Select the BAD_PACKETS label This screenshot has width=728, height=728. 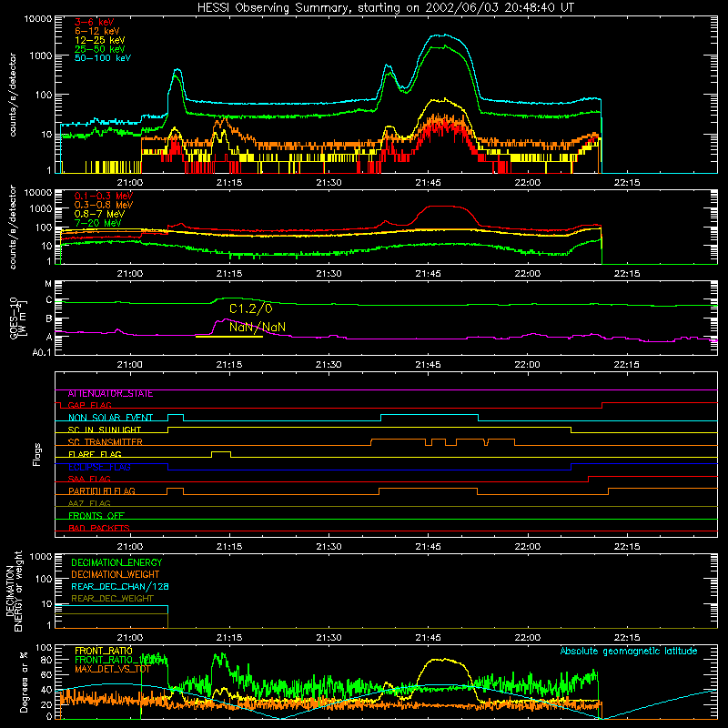coord(99,528)
